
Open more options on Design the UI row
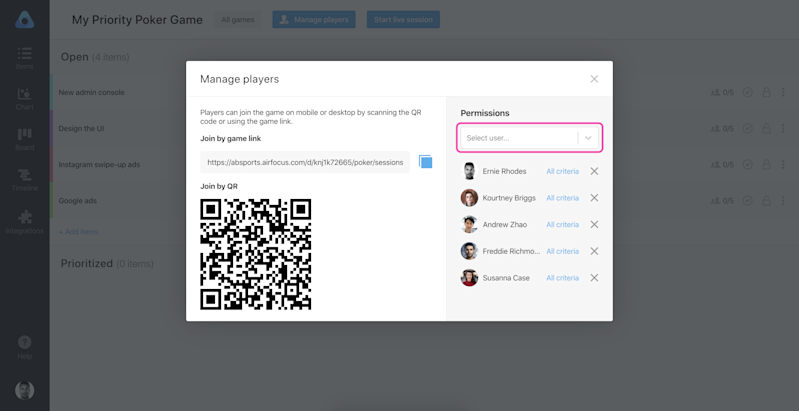tap(783, 128)
